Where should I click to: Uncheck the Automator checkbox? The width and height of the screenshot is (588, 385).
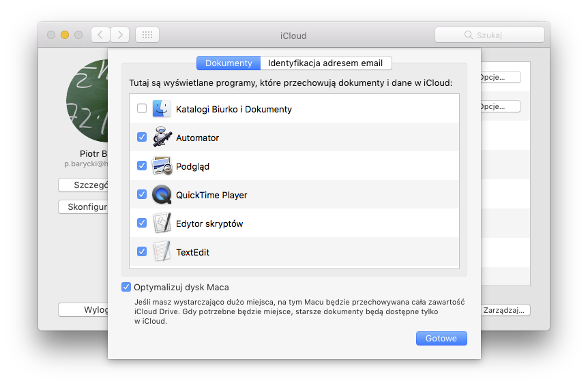coord(142,137)
